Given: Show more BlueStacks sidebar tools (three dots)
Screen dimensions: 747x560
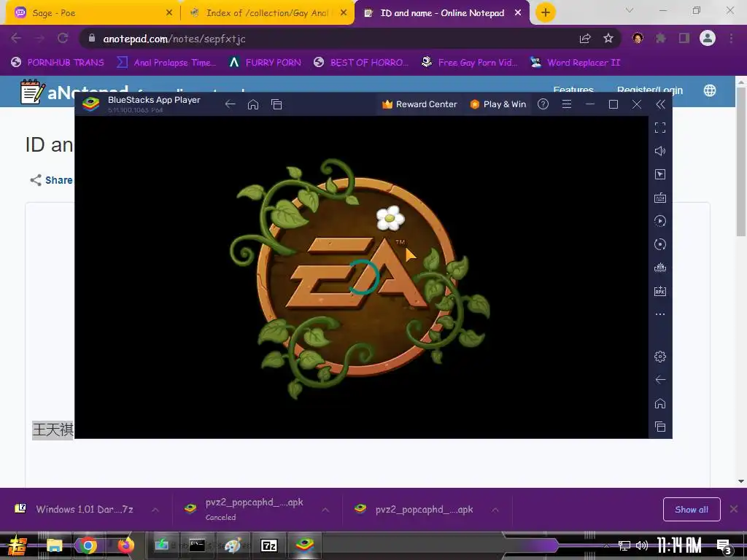Looking at the screenshot, I should coord(659,314).
